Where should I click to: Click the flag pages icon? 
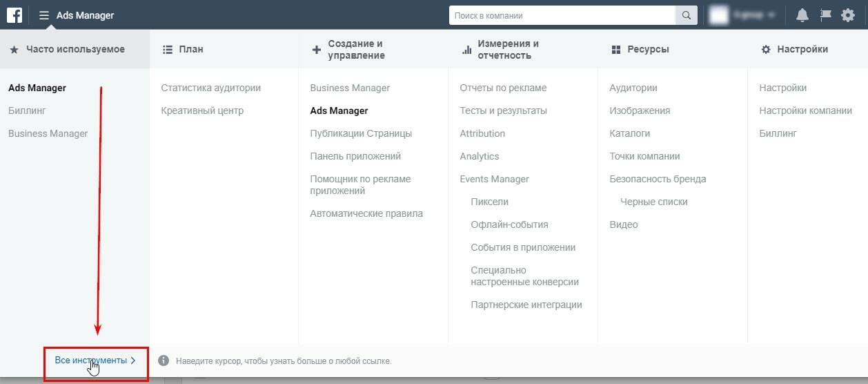point(825,15)
